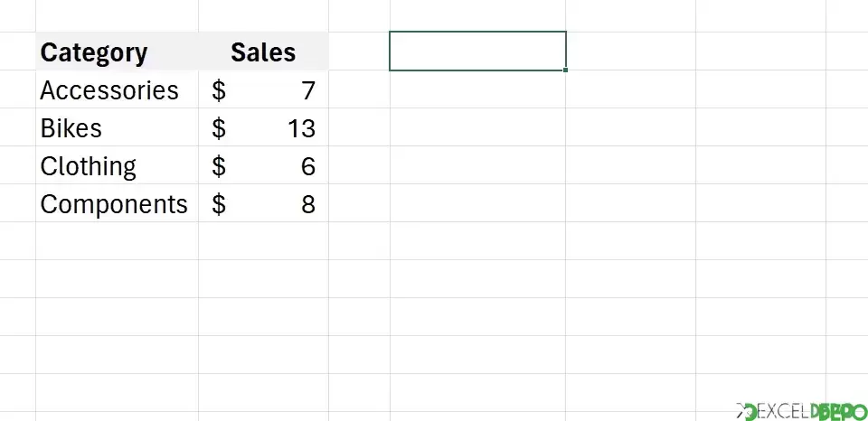Click the Accessories category cell
The image size is (868, 421).
[x=117, y=89]
